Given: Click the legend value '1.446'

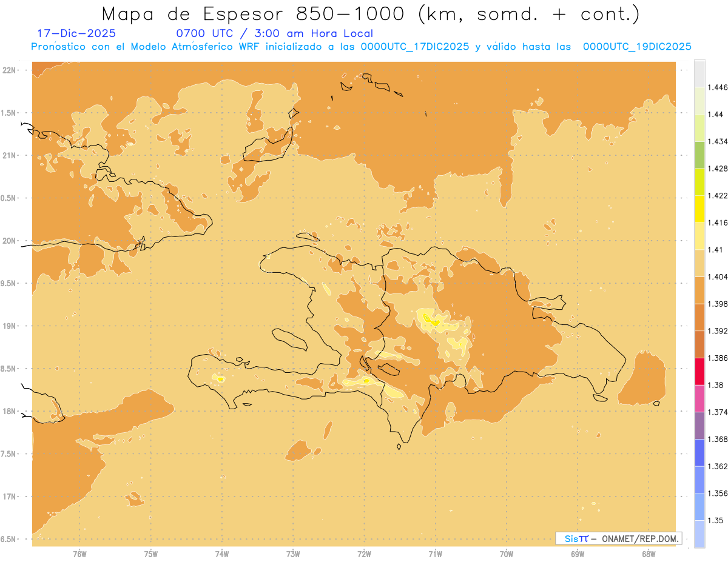Looking at the screenshot, I should click(x=718, y=87).
